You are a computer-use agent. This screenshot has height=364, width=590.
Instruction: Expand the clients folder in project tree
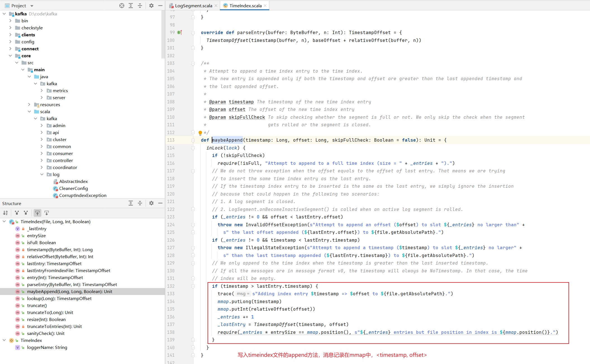point(10,35)
